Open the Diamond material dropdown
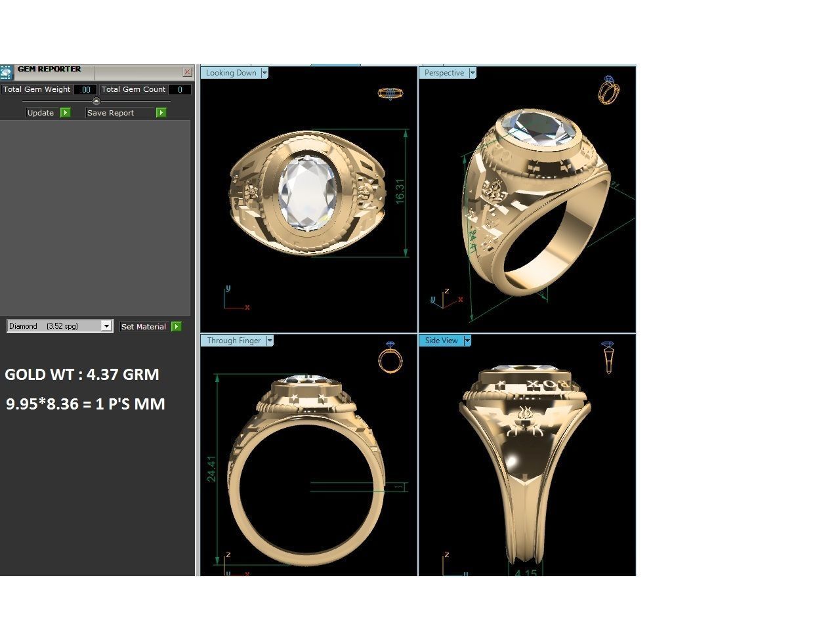This screenshot has width=840, height=630. [x=60, y=326]
